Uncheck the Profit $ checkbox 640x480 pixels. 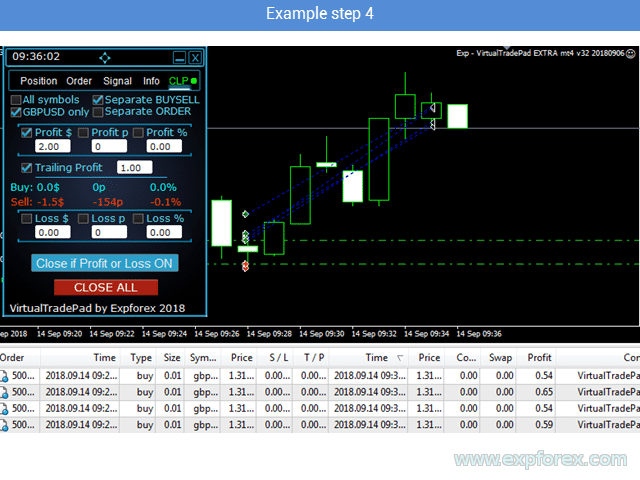click(x=27, y=133)
